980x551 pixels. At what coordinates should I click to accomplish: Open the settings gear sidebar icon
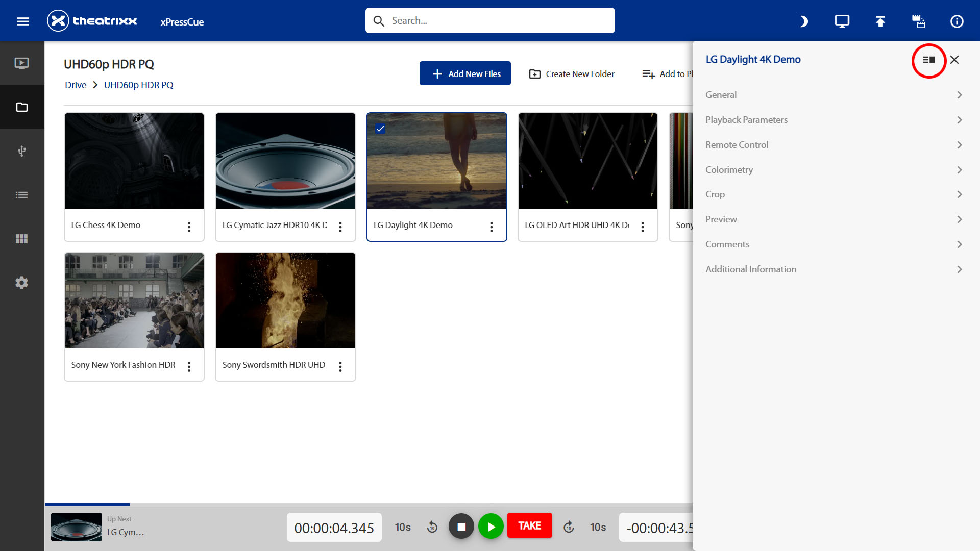tap(22, 283)
